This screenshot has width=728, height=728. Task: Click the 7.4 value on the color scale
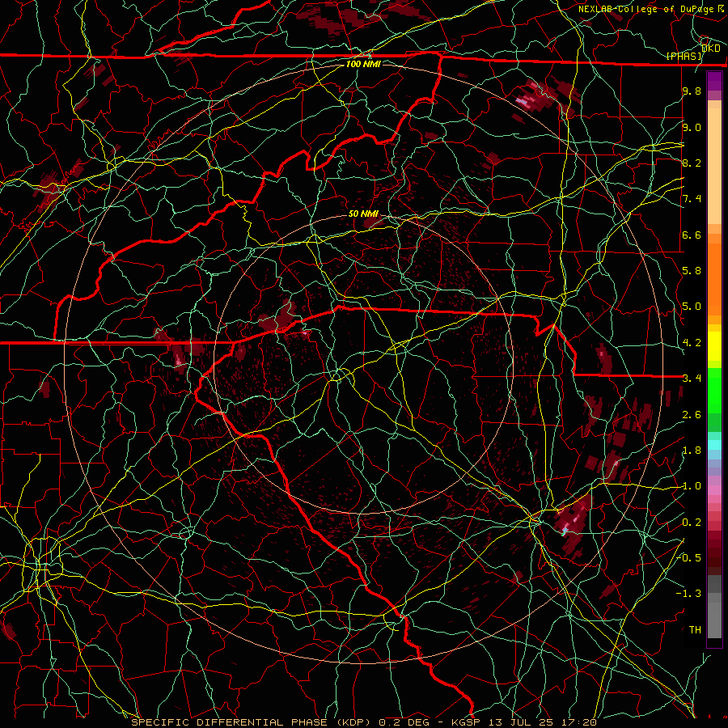coord(692,199)
